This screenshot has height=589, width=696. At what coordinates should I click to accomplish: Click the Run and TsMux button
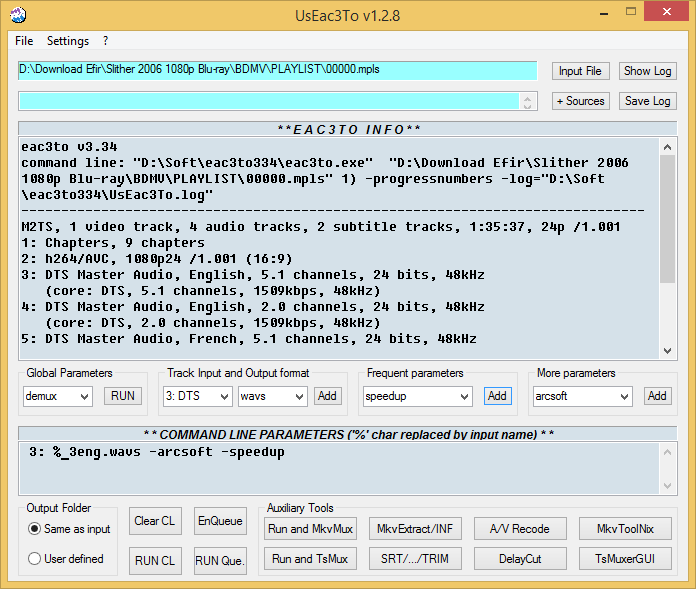(x=310, y=559)
